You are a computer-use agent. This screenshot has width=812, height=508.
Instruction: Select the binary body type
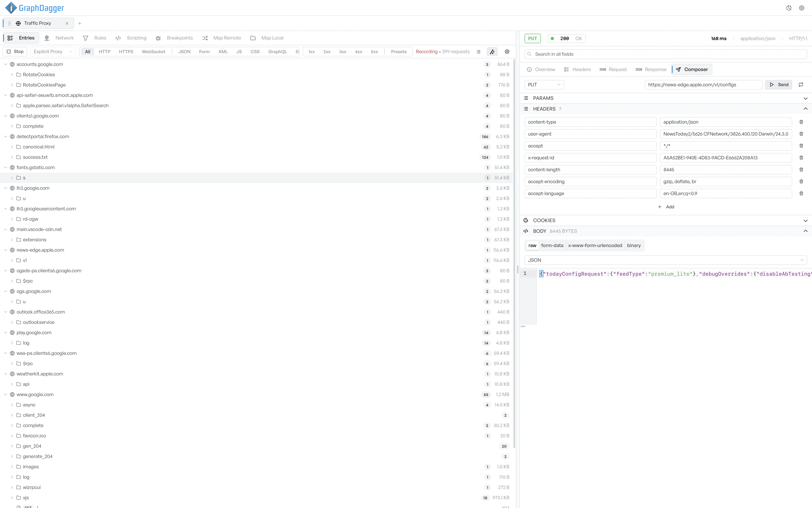click(x=634, y=246)
